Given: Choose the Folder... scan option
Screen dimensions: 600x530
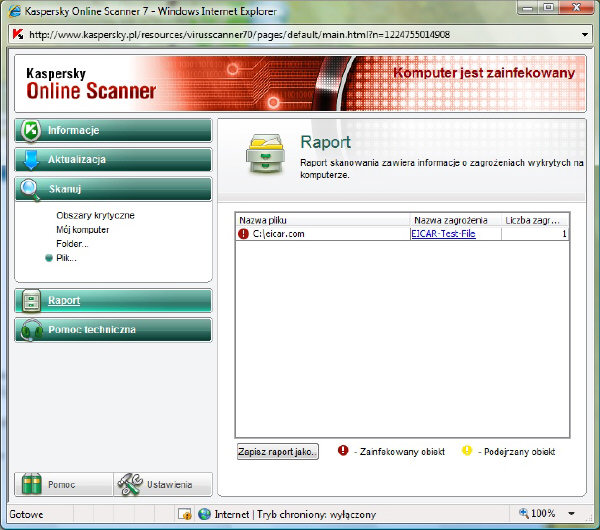Looking at the screenshot, I should (72, 244).
